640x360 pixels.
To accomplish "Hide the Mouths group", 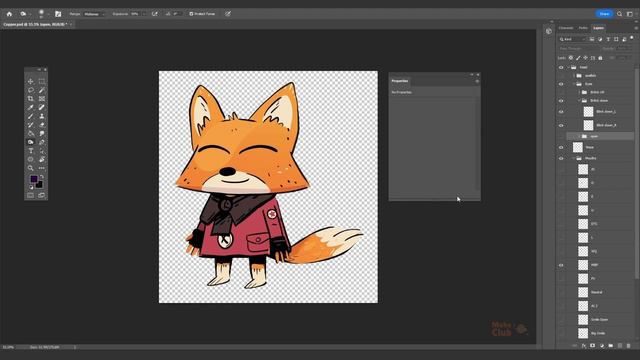I will (561, 158).
